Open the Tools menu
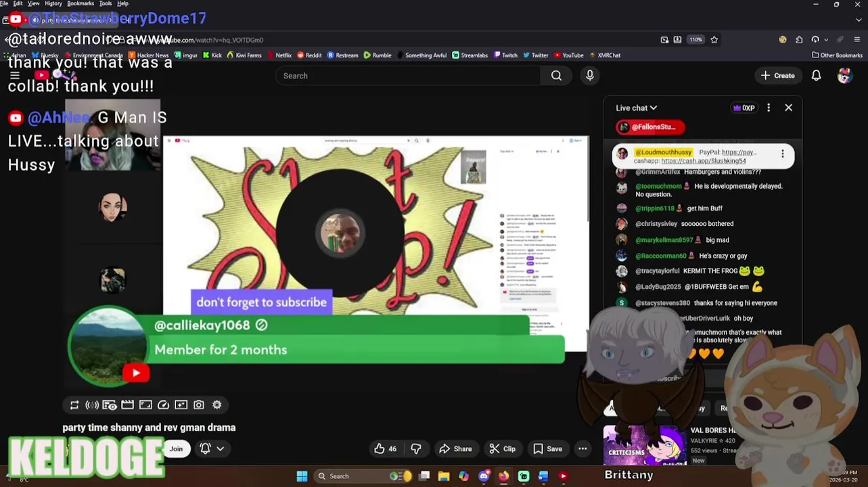This screenshot has width=868, height=487. coord(106,3)
